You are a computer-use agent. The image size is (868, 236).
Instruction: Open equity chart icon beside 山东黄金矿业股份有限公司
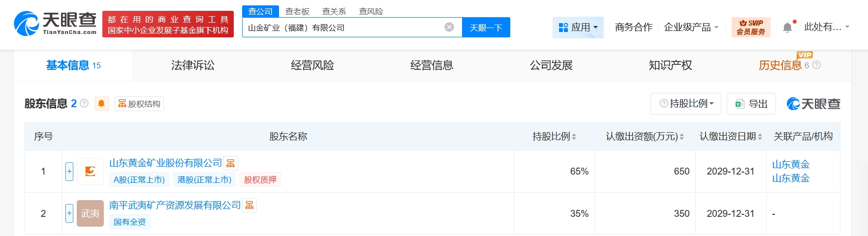tap(230, 163)
